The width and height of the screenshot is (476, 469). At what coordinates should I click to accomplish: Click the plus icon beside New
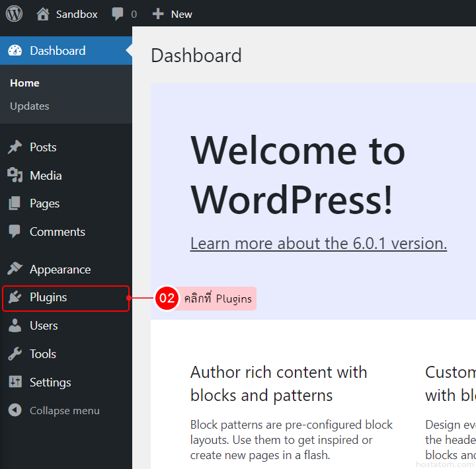[158, 14]
